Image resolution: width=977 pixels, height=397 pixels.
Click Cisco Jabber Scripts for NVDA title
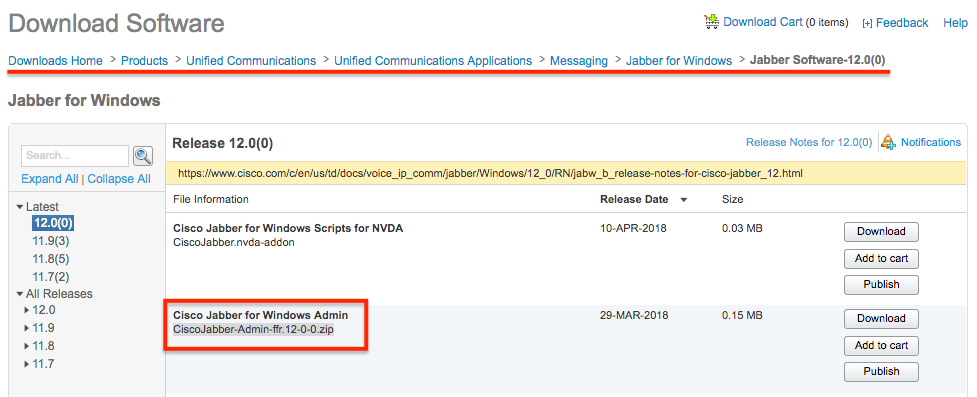click(x=288, y=228)
